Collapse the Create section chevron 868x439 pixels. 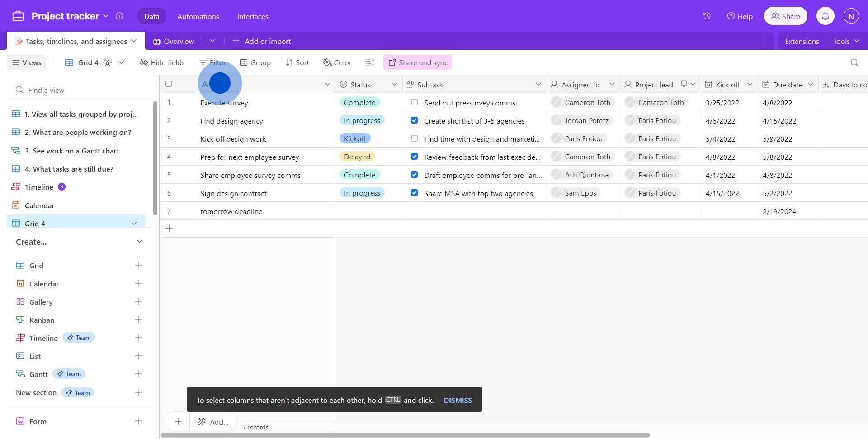coord(140,242)
